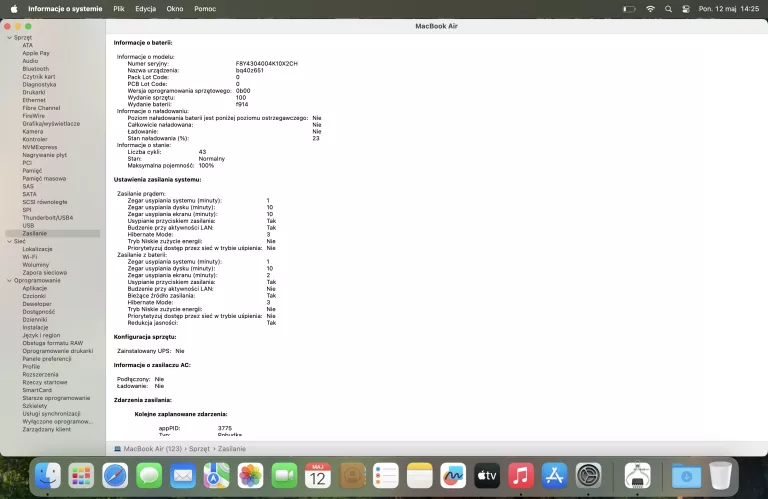Select NVMExpress in the sidebar
This screenshot has width=768, height=499.
pos(40,147)
